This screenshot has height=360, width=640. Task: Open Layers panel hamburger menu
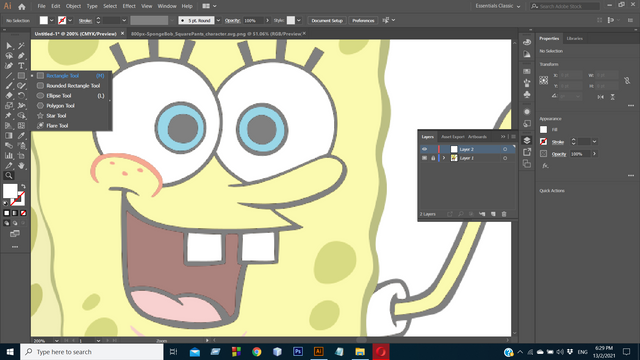coord(513,137)
